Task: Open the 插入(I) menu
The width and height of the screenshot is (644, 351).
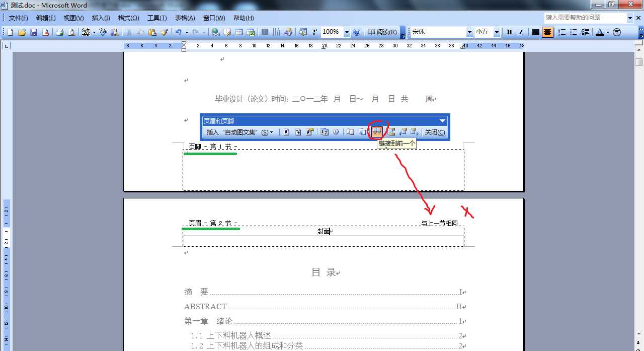Action: click(x=101, y=18)
